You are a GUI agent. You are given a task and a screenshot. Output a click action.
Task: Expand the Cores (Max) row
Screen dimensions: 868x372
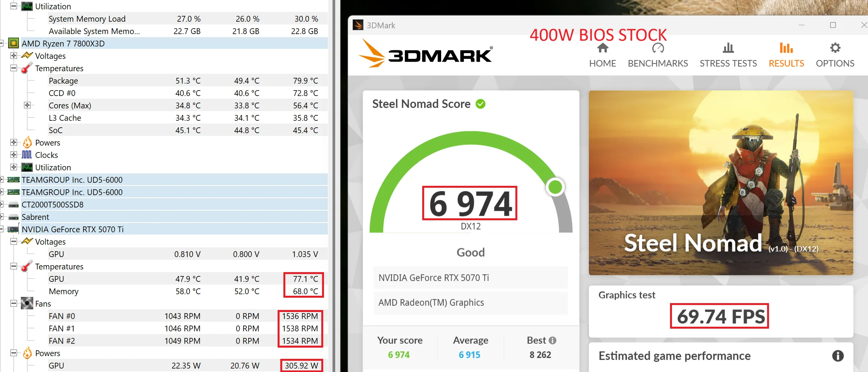[27, 105]
